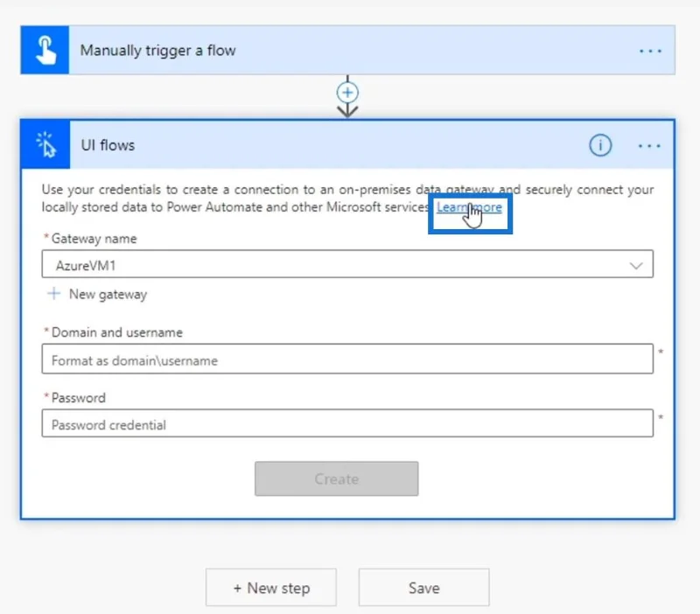Select the Manually trigger a flow title
Viewport: 700px width, 614px height.
coord(158,51)
